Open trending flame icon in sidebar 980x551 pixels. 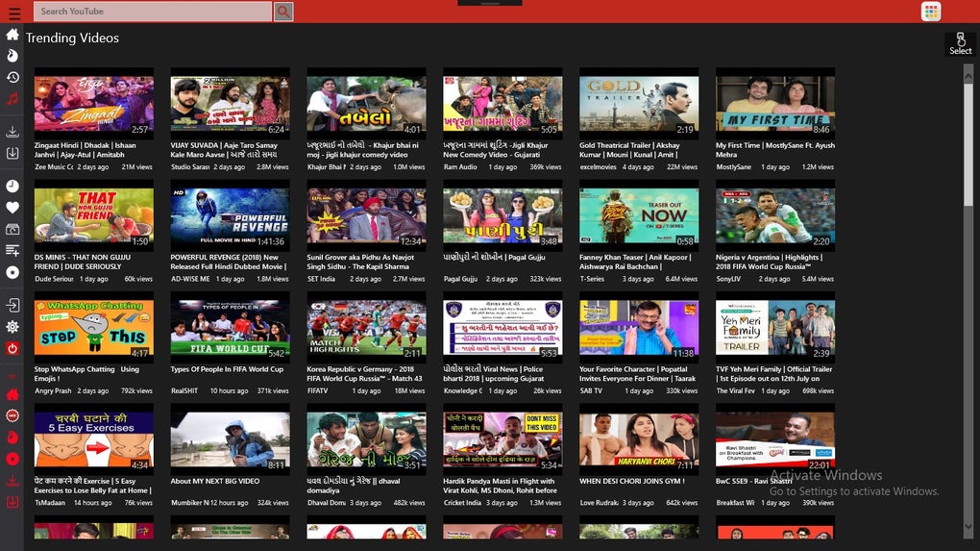click(12, 56)
